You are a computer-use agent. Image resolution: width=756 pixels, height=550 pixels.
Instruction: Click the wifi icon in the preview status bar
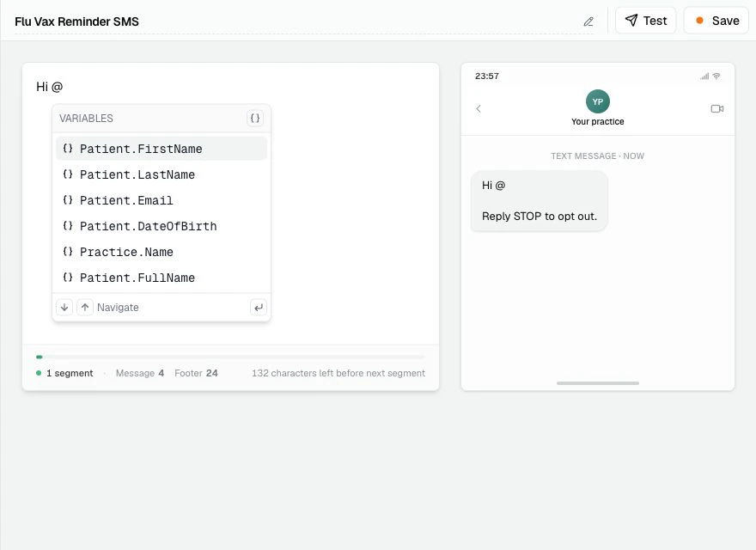click(716, 76)
